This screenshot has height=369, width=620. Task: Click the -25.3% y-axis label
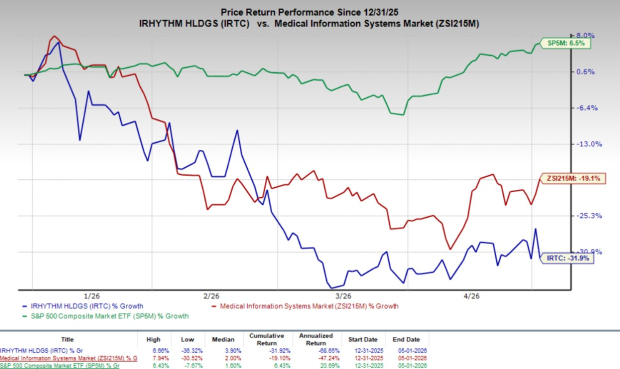point(589,216)
